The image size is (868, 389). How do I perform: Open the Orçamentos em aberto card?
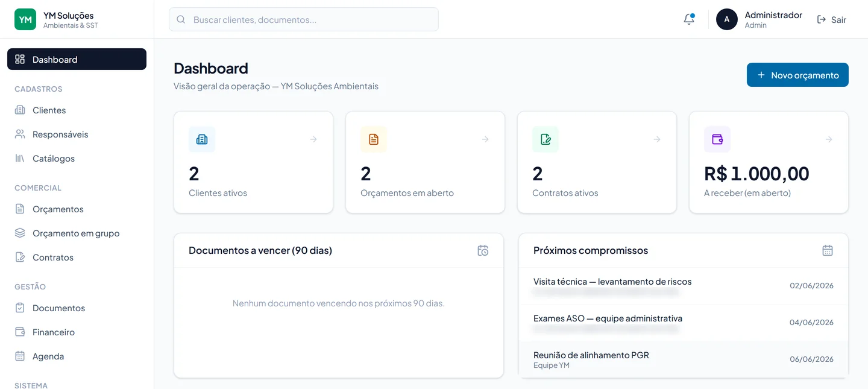[x=425, y=162]
